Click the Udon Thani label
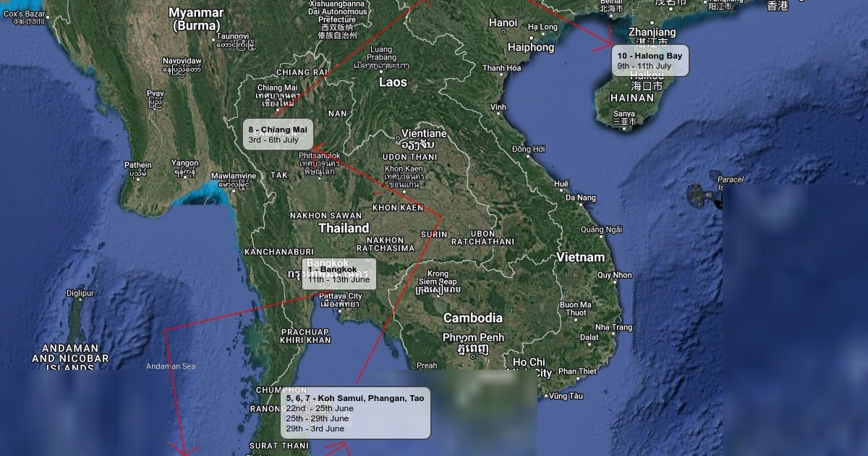This screenshot has height=456, width=868. pos(409,157)
